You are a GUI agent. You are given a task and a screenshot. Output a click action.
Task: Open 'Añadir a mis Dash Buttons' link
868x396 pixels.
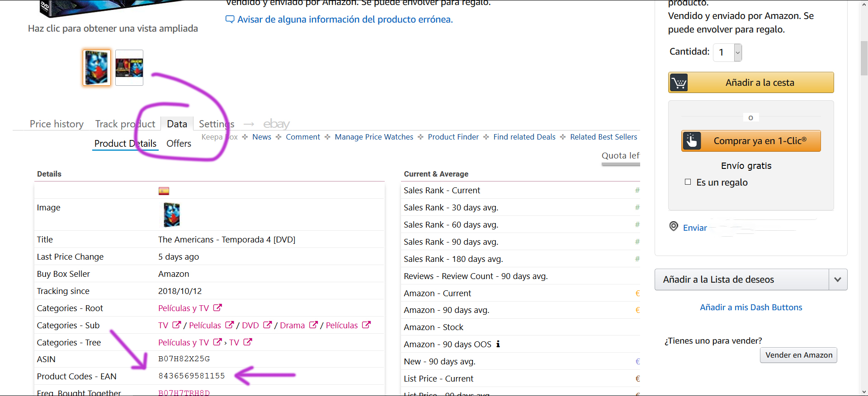[751, 307]
